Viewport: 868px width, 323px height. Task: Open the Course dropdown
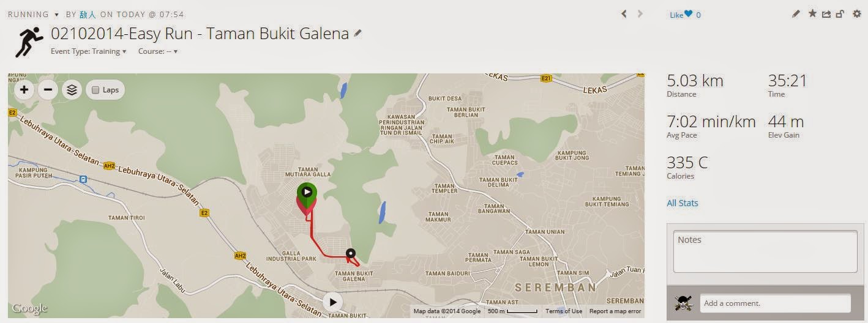[x=158, y=51]
